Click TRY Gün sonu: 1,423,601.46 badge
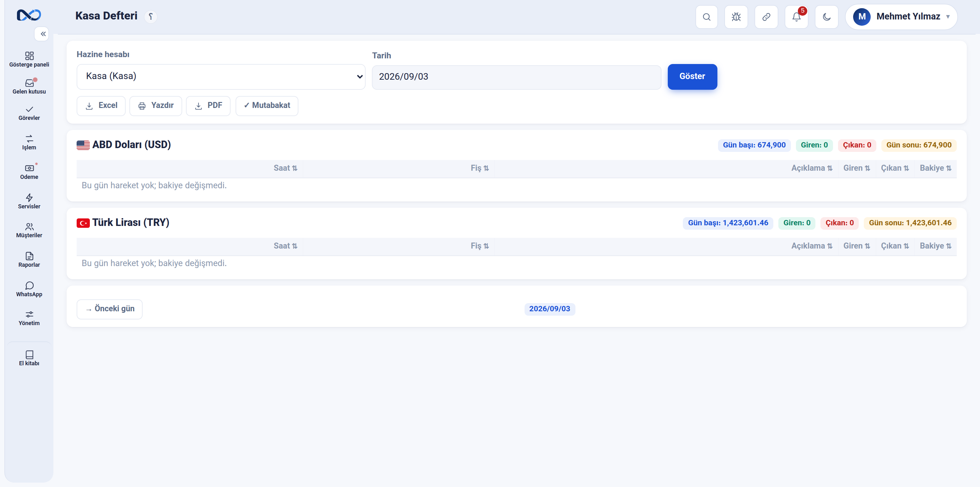980x487 pixels. (910, 223)
